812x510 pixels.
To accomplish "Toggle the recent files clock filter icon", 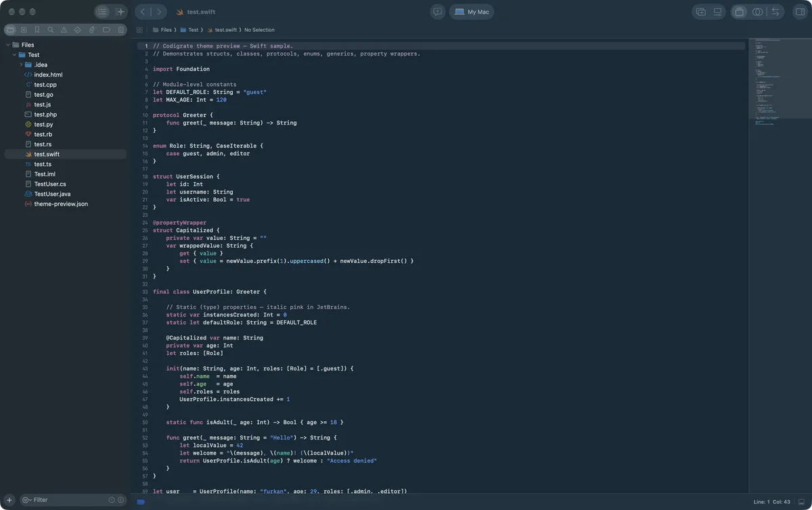I will pos(112,500).
